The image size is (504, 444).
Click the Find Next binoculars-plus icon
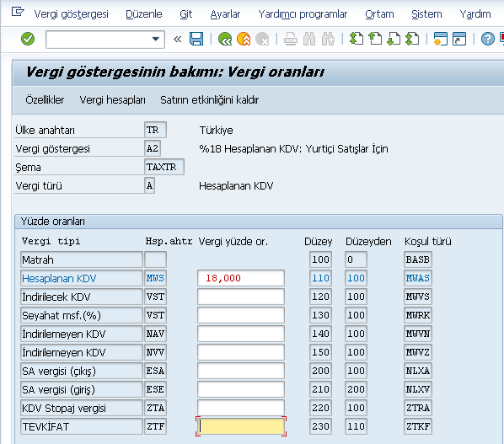(x=328, y=39)
